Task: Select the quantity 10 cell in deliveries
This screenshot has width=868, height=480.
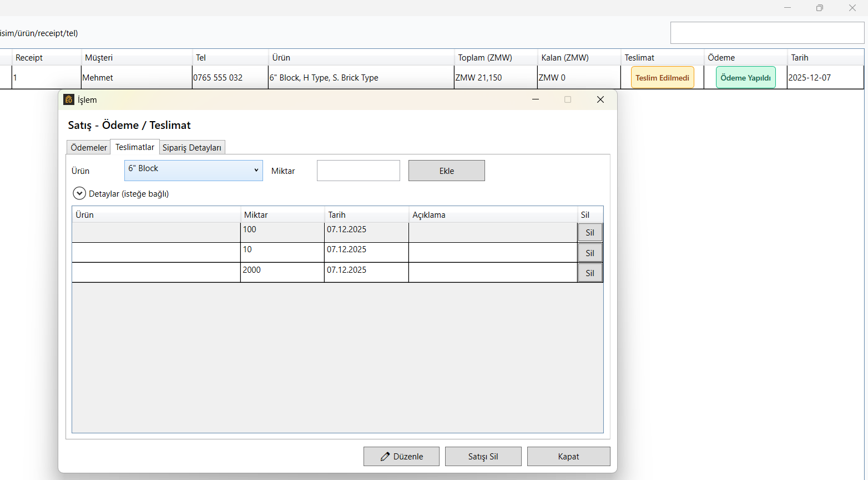Action: pyautogui.click(x=282, y=252)
